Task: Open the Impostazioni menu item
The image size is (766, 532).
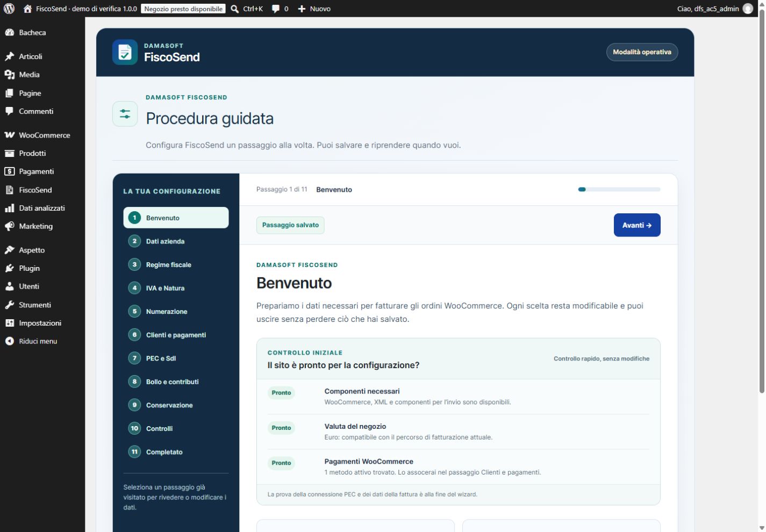Action: tap(42, 323)
